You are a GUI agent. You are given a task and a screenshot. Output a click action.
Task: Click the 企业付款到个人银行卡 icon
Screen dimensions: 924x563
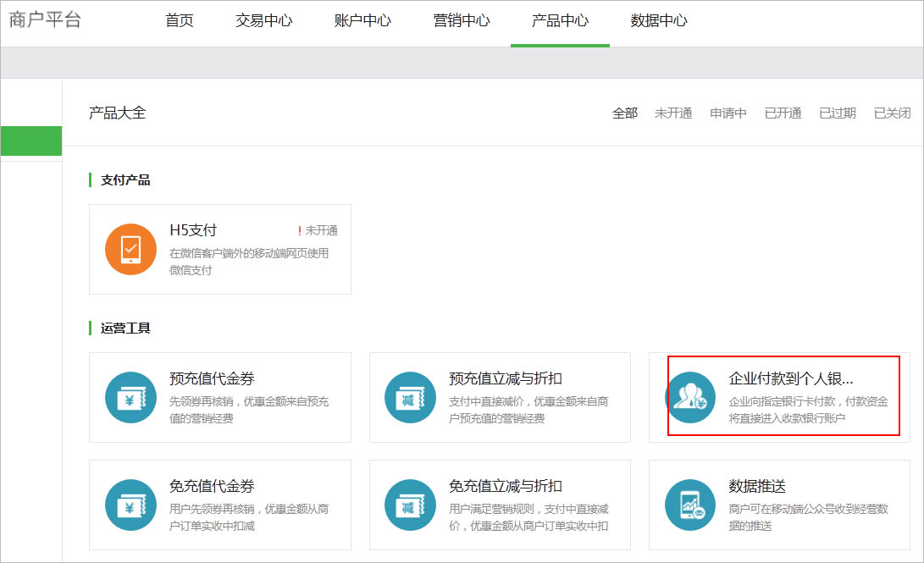click(x=690, y=397)
